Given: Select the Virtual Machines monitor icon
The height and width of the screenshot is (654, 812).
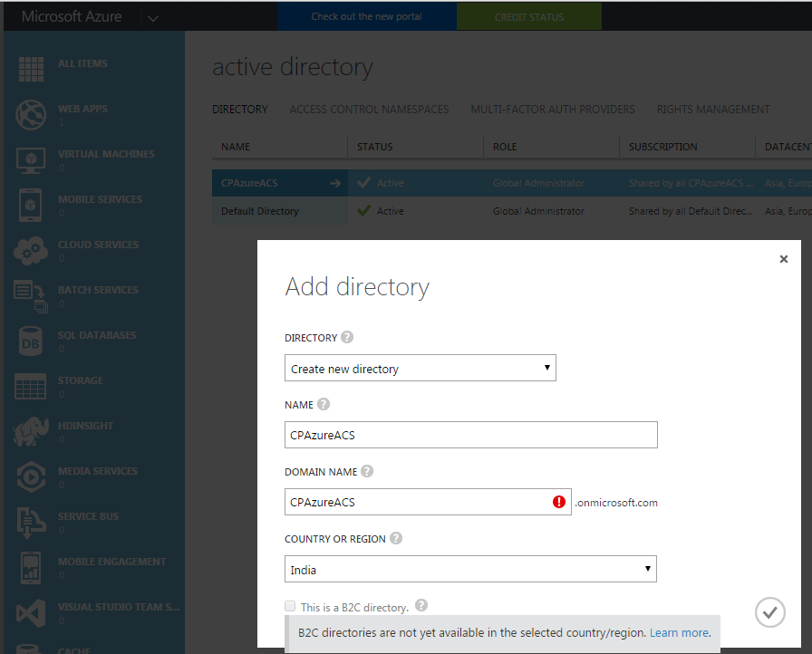Looking at the screenshot, I should 31,160.
